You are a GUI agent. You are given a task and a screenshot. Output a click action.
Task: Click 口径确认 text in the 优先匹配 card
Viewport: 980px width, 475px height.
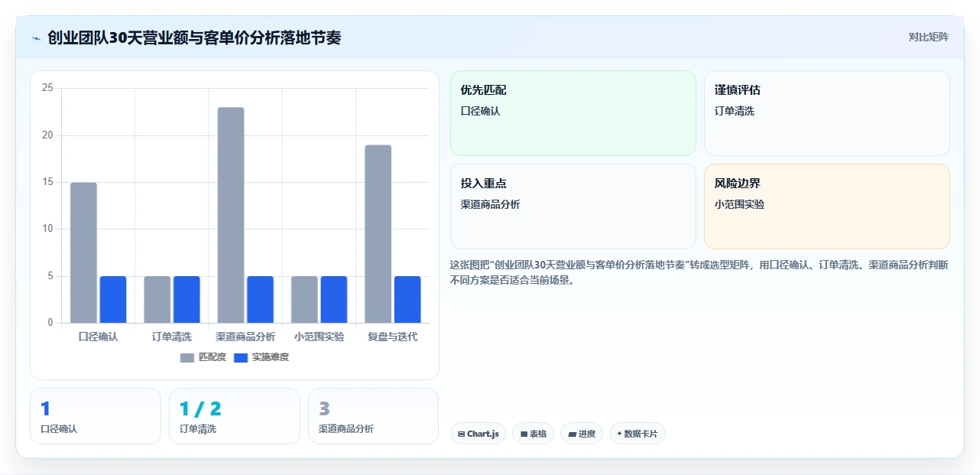(480, 111)
